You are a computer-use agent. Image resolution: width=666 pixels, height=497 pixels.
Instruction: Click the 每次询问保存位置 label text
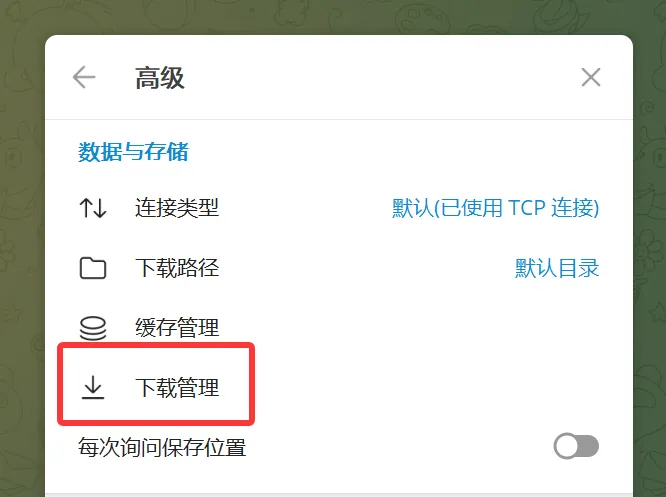click(x=162, y=447)
